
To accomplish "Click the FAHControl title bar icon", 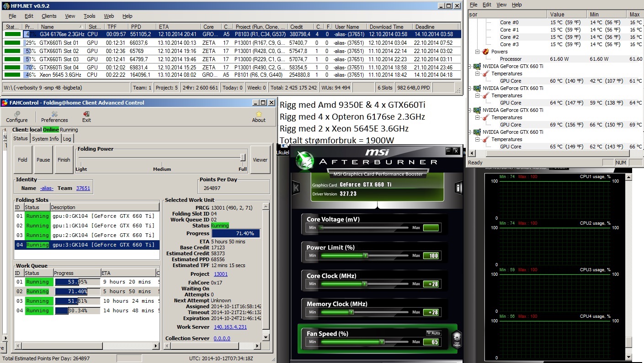I will (5, 103).
